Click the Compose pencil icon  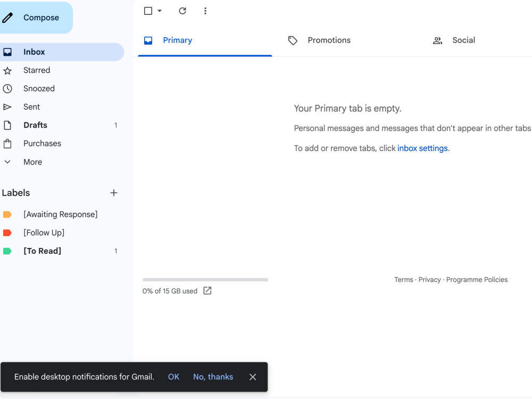pyautogui.click(x=7, y=18)
